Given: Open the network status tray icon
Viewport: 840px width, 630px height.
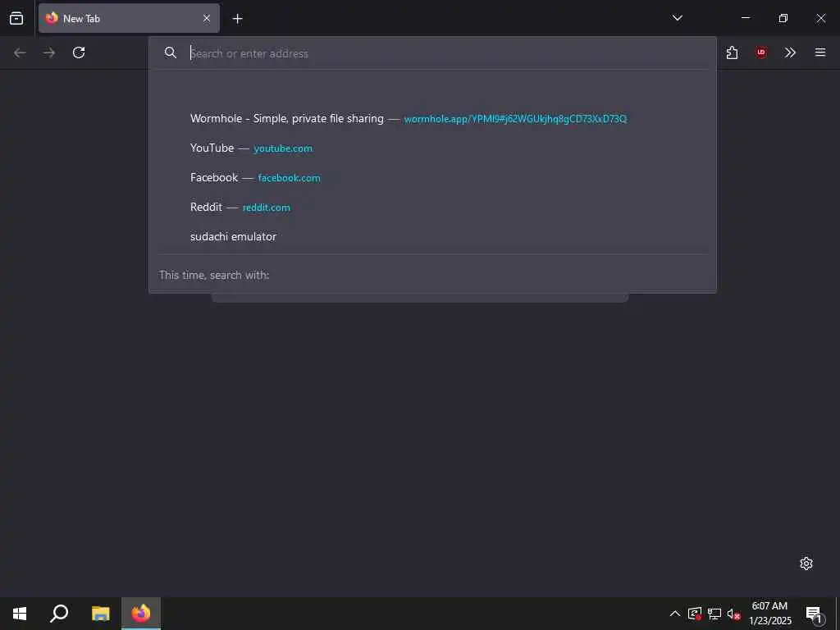Looking at the screenshot, I should (714, 614).
